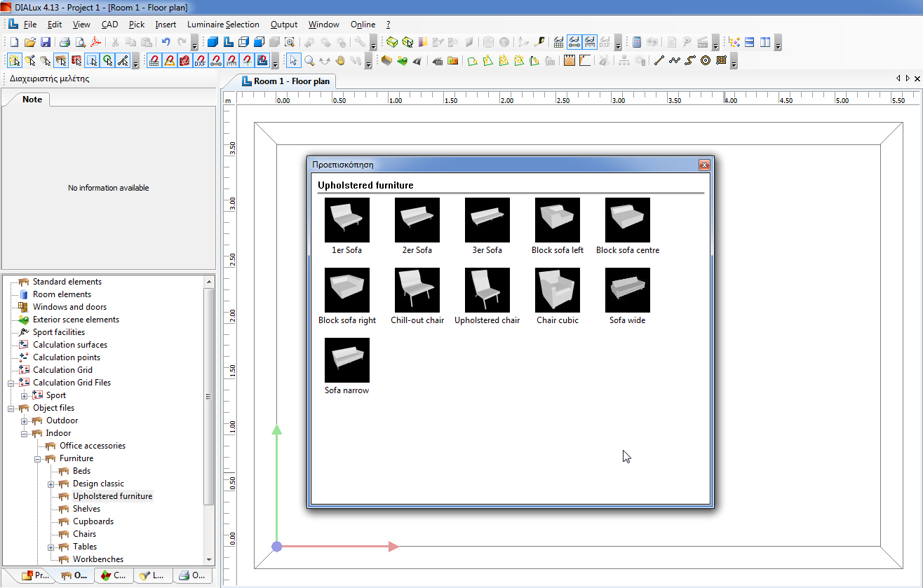Click the rotate view tool
Viewport: 923px width, 588px height.
tap(324, 61)
